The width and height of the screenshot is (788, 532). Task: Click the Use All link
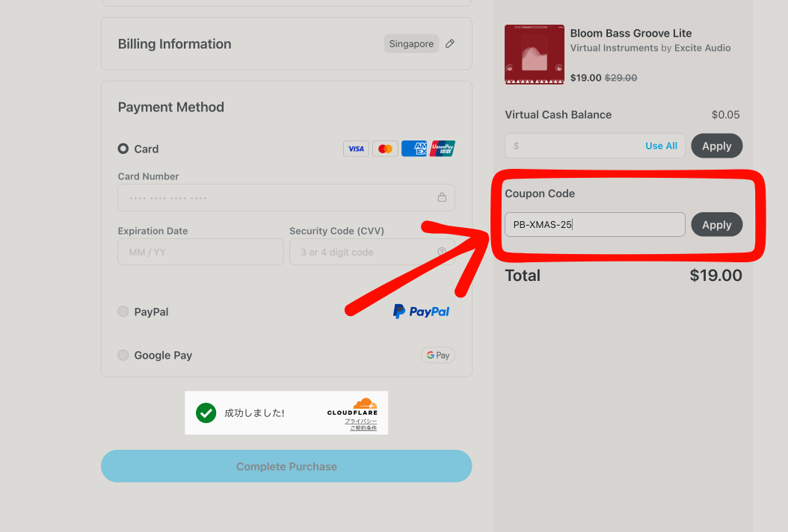pos(661,146)
